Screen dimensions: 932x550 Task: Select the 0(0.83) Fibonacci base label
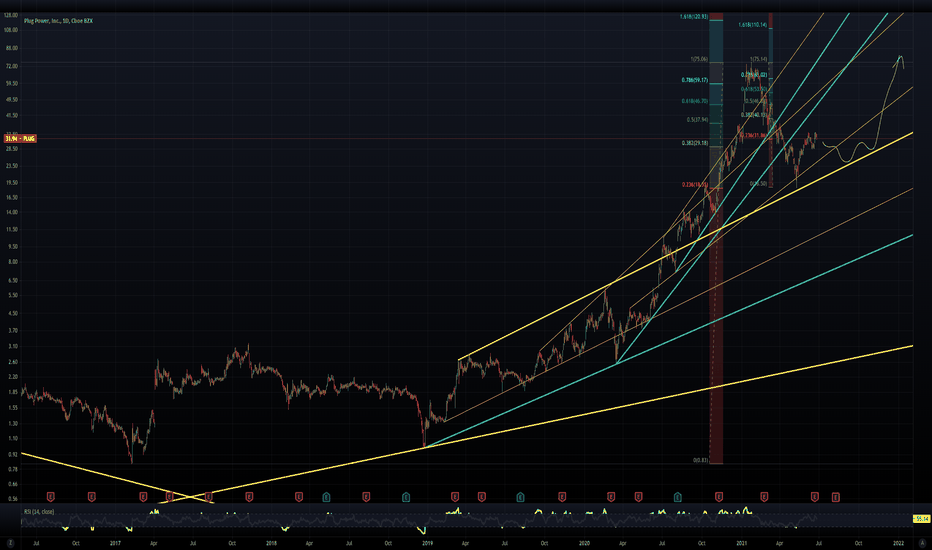pos(700,460)
